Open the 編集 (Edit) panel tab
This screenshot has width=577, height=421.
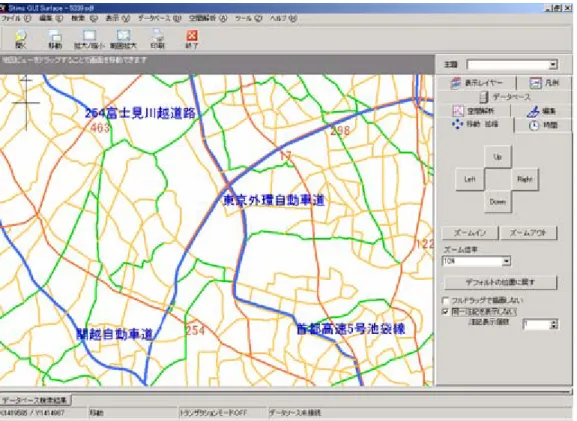point(541,111)
